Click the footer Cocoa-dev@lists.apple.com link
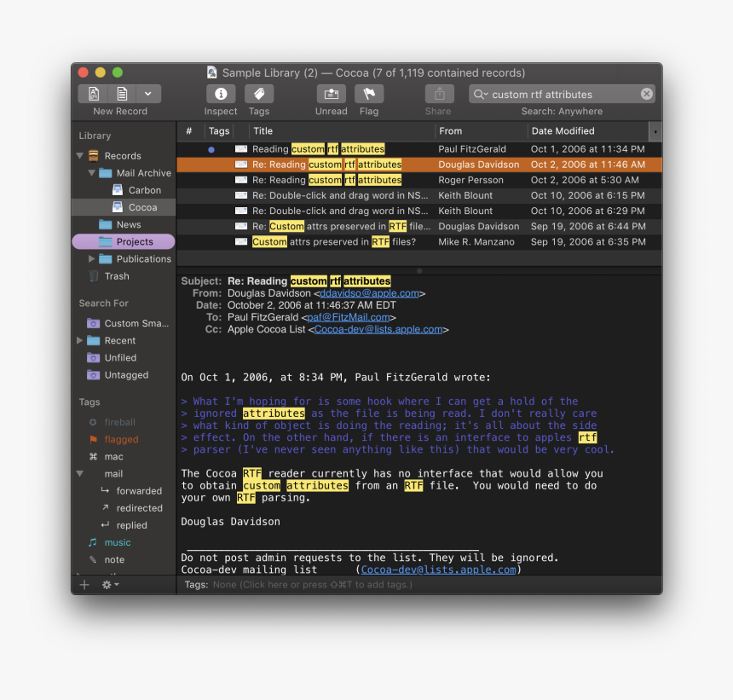 tap(438, 570)
